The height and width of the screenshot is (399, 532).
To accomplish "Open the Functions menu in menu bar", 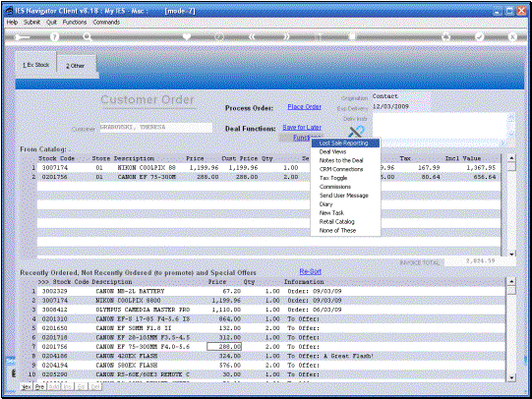I will pos(75,22).
